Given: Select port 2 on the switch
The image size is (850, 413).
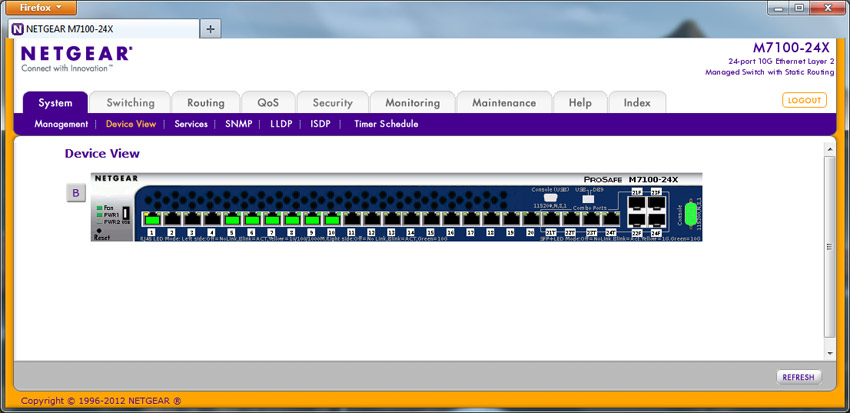Looking at the screenshot, I should tap(172, 219).
